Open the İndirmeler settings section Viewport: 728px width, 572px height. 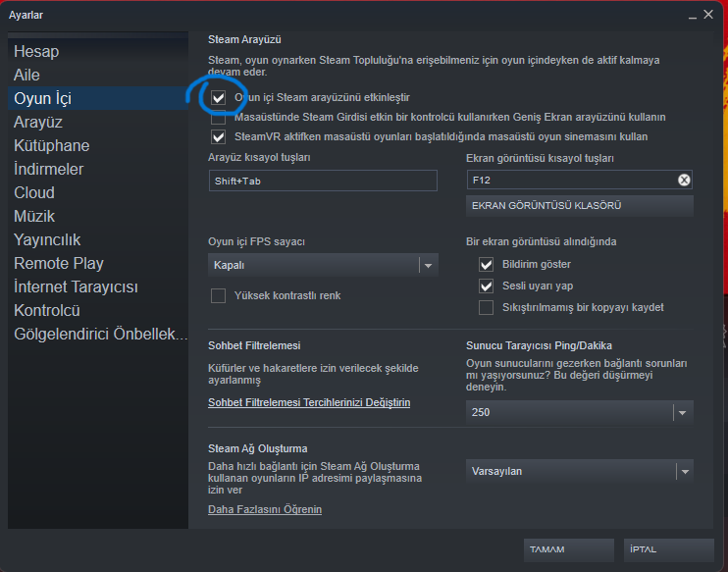(98, 169)
